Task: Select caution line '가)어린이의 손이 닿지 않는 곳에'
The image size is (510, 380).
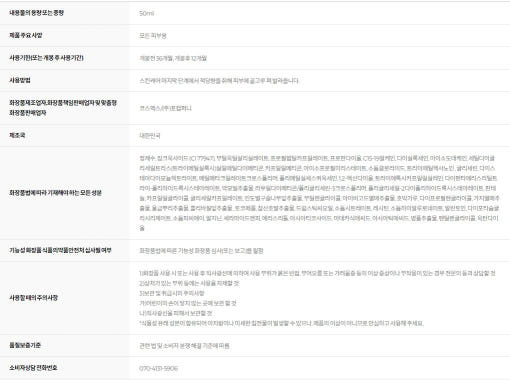Action: (188, 303)
